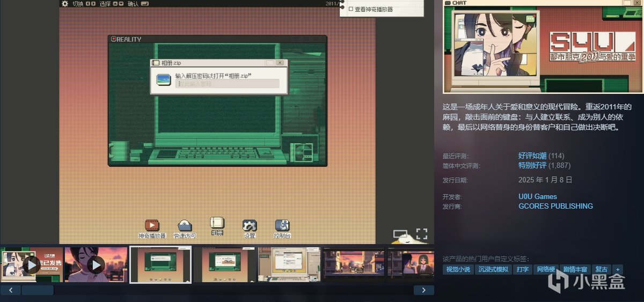Click the game header capsule image

pos(543,47)
